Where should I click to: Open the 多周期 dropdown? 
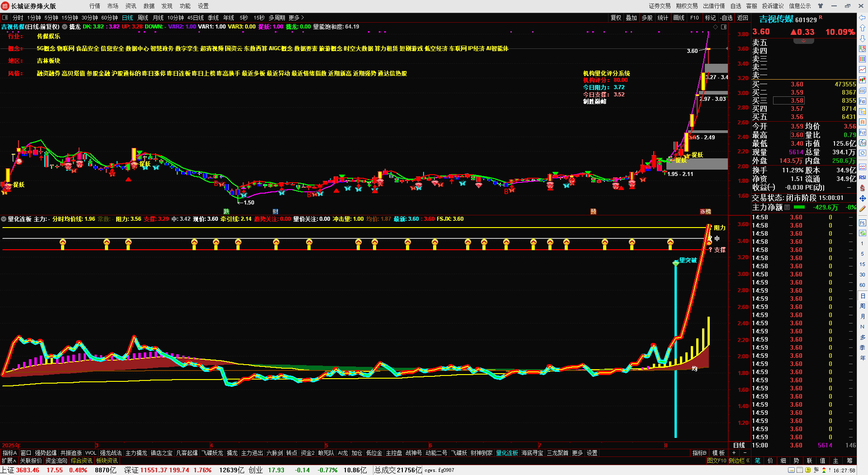[277, 18]
